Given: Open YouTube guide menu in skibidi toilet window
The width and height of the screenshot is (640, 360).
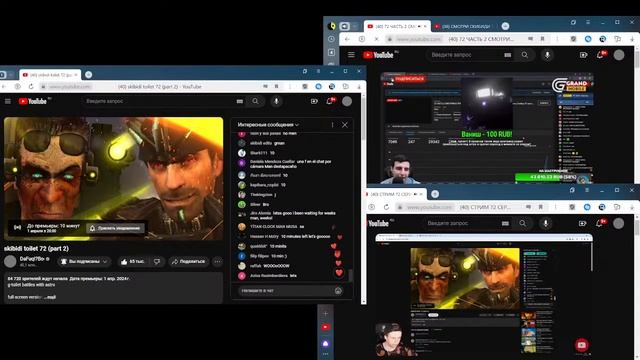Looking at the screenshot, I should coord(8,101).
